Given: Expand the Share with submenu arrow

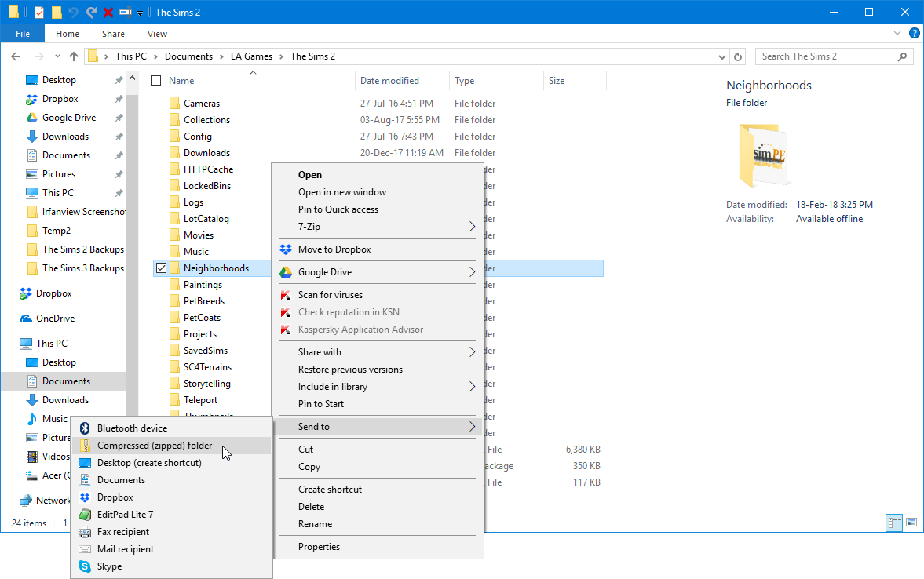Looking at the screenshot, I should click(x=472, y=352).
